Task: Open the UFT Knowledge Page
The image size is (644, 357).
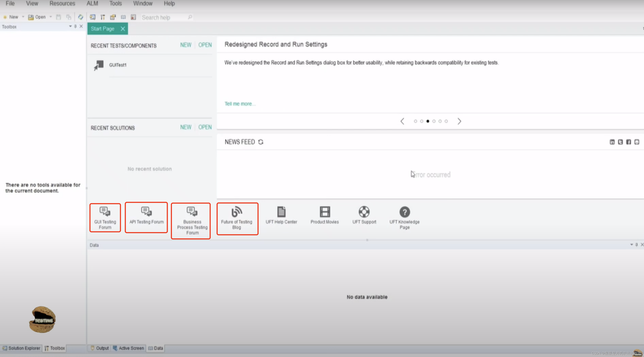Action: 404,218
